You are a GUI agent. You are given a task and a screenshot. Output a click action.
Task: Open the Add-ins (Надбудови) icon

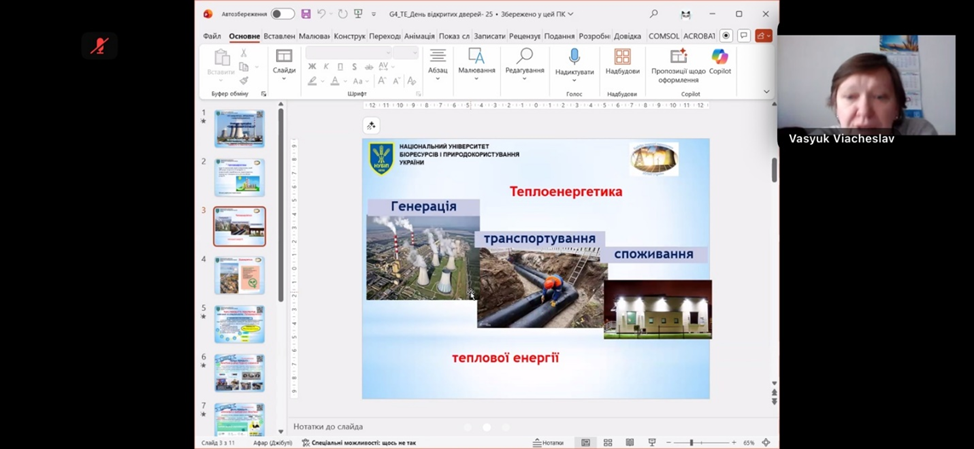[622, 58]
